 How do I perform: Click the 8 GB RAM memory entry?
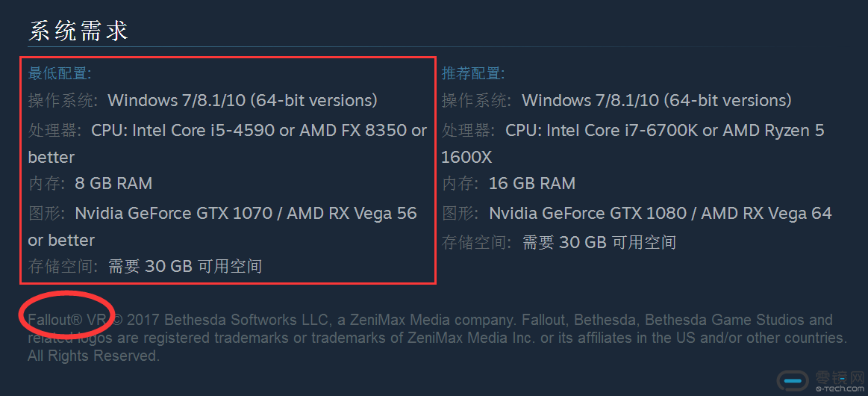113,183
